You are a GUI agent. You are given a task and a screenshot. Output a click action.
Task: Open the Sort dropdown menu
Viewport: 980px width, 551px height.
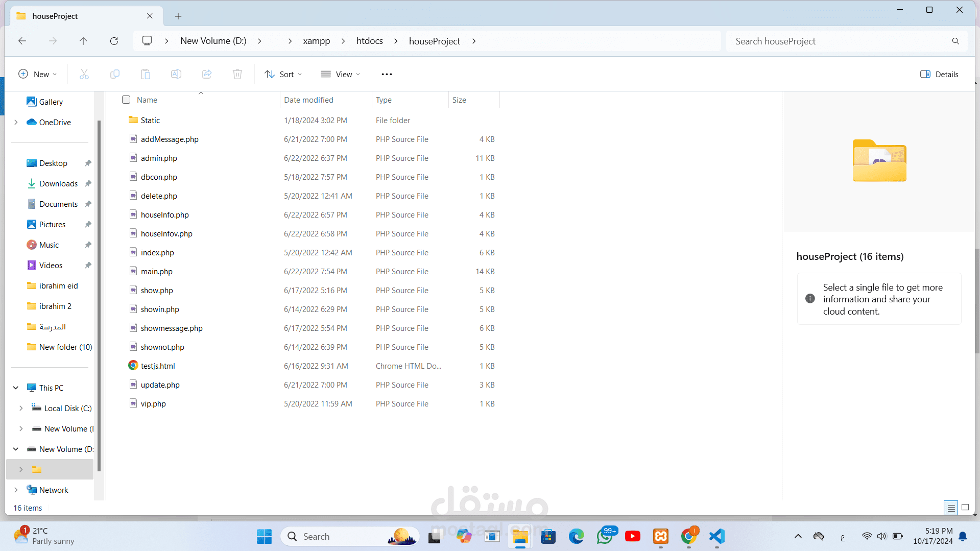tap(283, 75)
